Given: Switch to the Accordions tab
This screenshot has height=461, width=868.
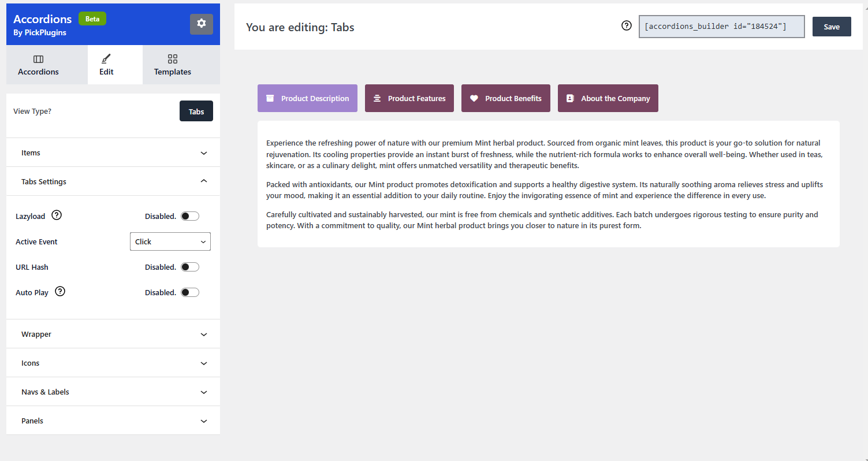Looking at the screenshot, I should click(38, 65).
